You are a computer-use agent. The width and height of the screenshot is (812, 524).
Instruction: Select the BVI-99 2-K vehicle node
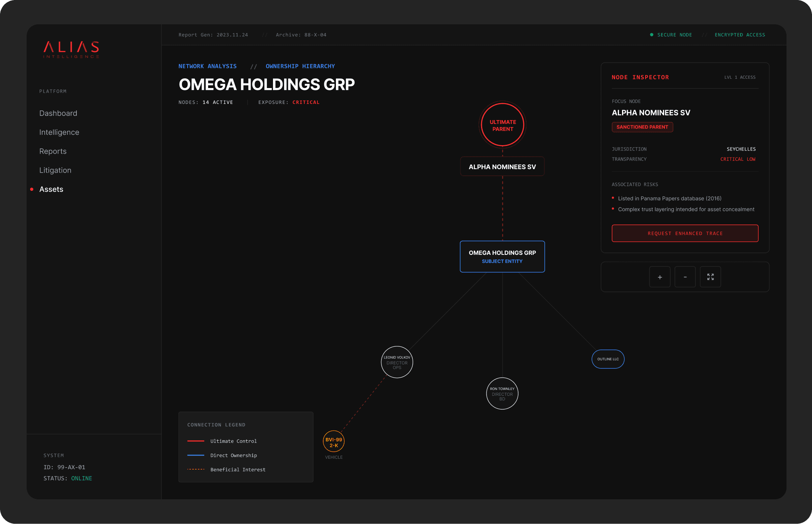coord(334,442)
